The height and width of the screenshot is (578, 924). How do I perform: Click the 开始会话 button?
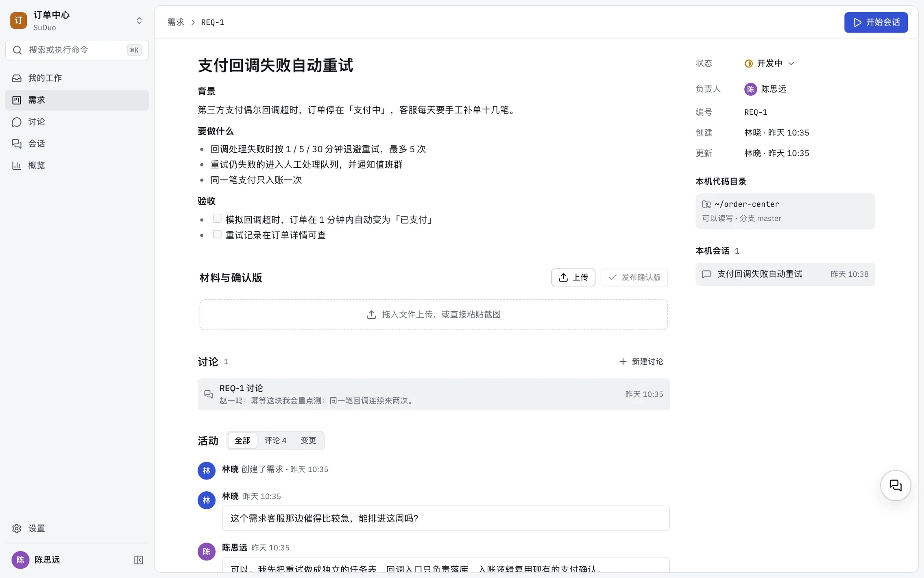point(876,22)
